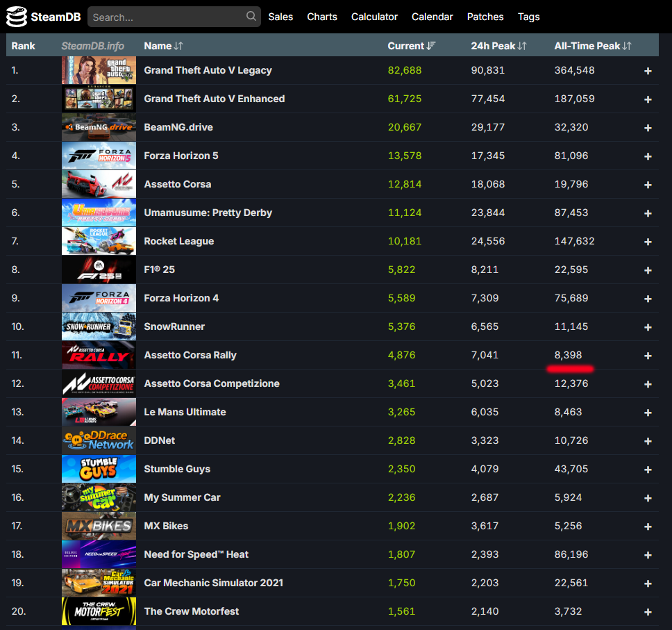The height and width of the screenshot is (630, 672).
Task: Click plus icon for The Crew Motorfest
Action: pyautogui.click(x=648, y=612)
